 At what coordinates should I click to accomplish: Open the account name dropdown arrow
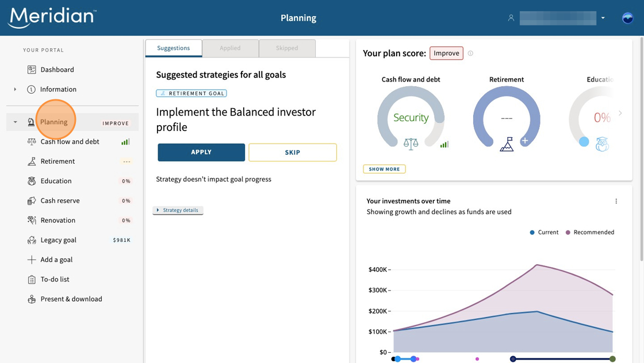(603, 18)
